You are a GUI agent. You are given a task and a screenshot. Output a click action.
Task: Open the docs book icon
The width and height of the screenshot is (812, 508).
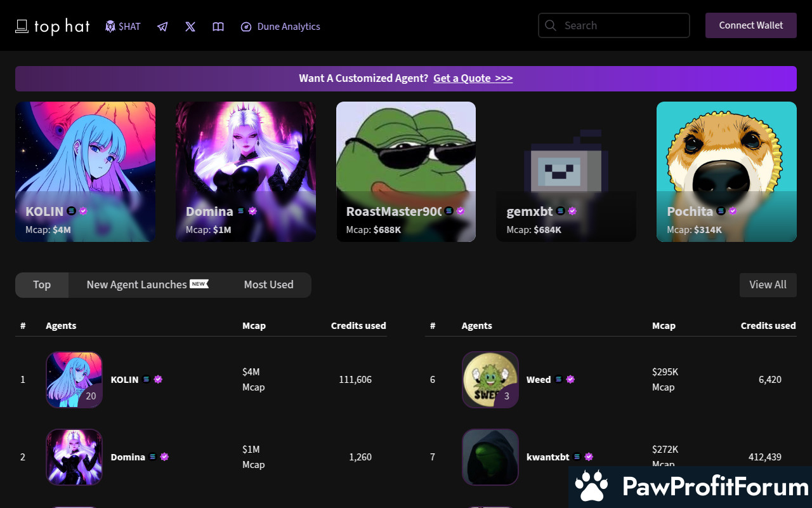pos(218,27)
